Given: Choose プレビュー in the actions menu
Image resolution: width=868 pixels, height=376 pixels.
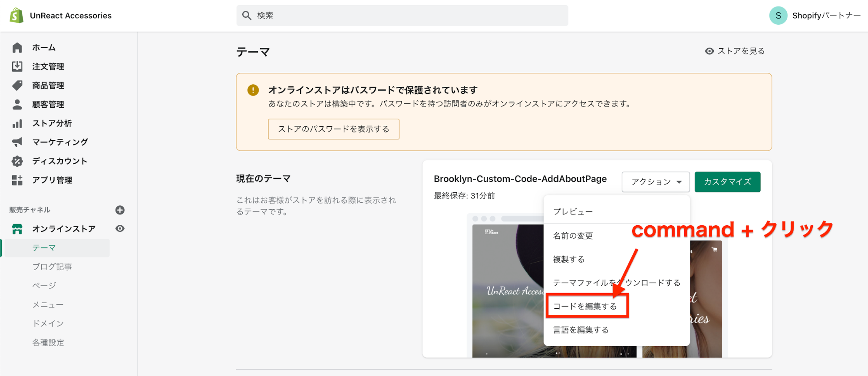Looking at the screenshot, I should (x=573, y=212).
